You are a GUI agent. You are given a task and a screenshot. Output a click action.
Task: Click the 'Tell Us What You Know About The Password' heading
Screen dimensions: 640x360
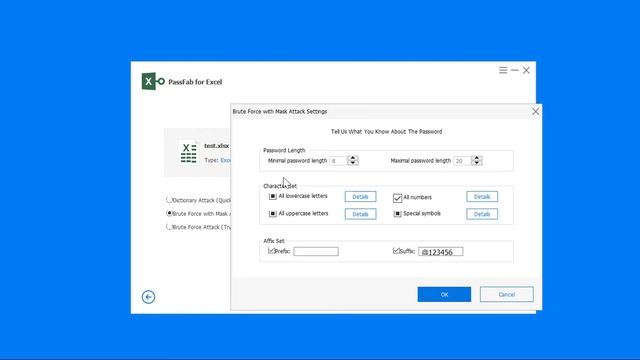pos(387,131)
